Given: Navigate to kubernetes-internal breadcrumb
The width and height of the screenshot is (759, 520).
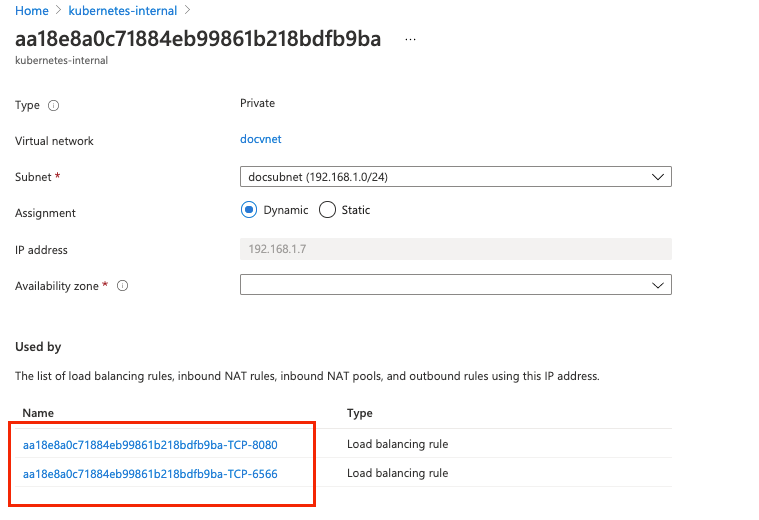Looking at the screenshot, I should (123, 11).
